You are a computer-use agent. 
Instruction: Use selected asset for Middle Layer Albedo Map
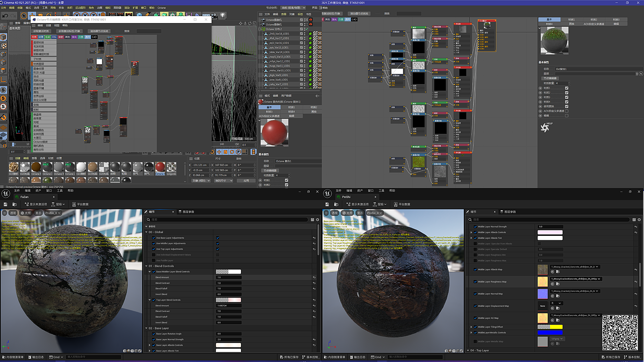(x=552, y=272)
